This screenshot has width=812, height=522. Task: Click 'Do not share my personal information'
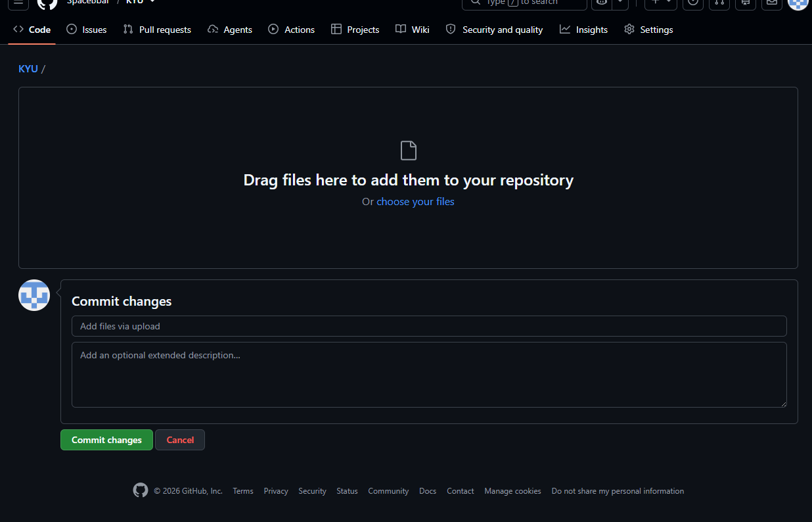tap(618, 491)
